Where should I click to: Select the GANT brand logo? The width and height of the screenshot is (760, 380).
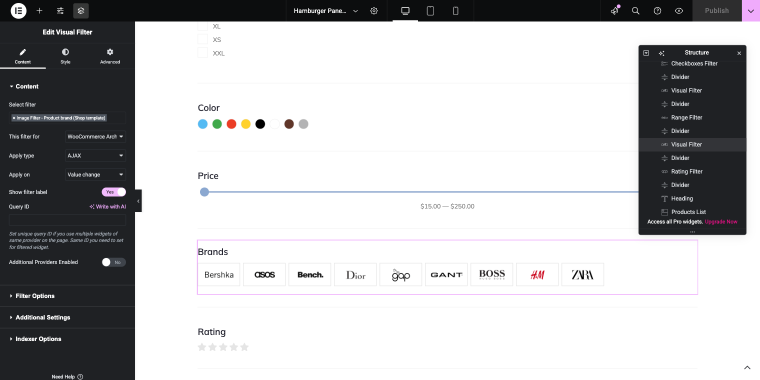(x=446, y=274)
